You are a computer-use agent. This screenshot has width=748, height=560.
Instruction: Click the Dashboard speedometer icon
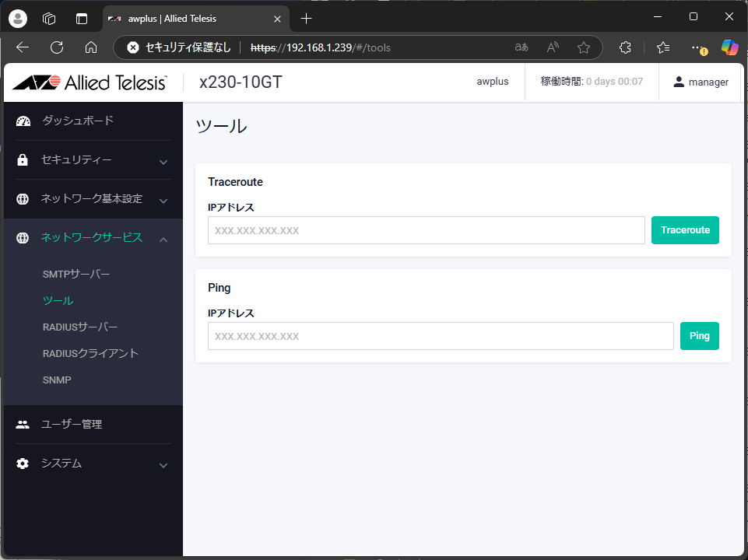click(23, 121)
